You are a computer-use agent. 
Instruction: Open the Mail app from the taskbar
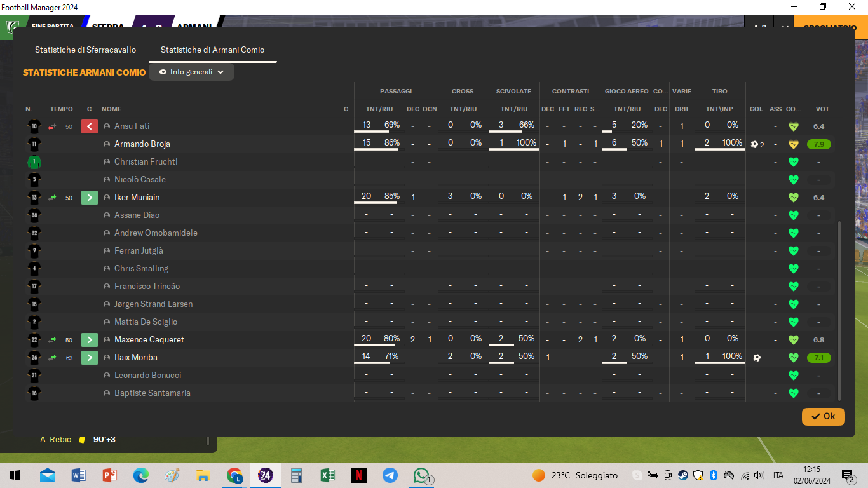(48, 475)
